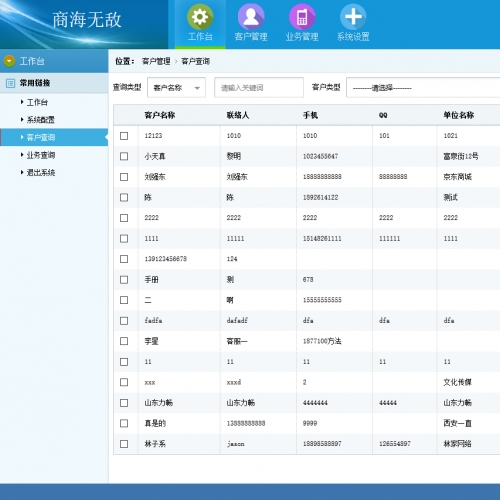500x500 pixels.
Task: Check the box for customer 真是的
Action: pyautogui.click(x=124, y=423)
